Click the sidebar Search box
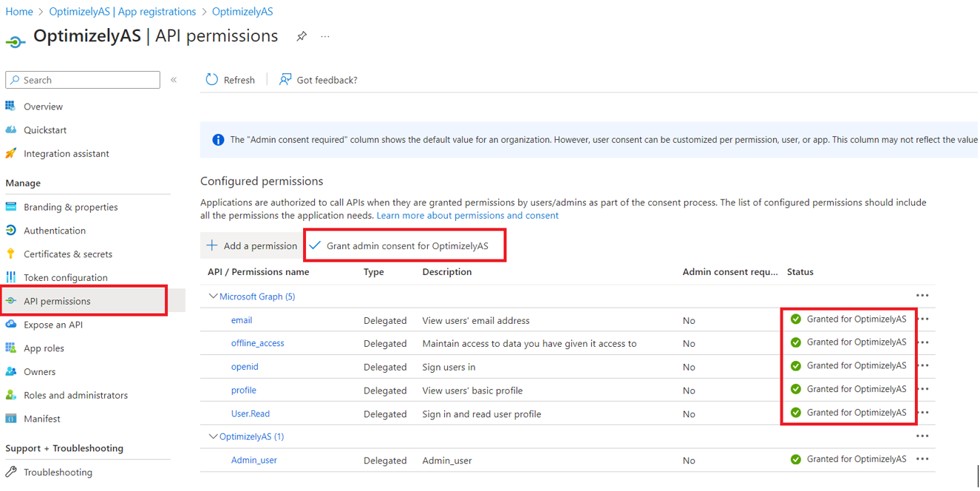The image size is (980, 491). click(x=83, y=80)
